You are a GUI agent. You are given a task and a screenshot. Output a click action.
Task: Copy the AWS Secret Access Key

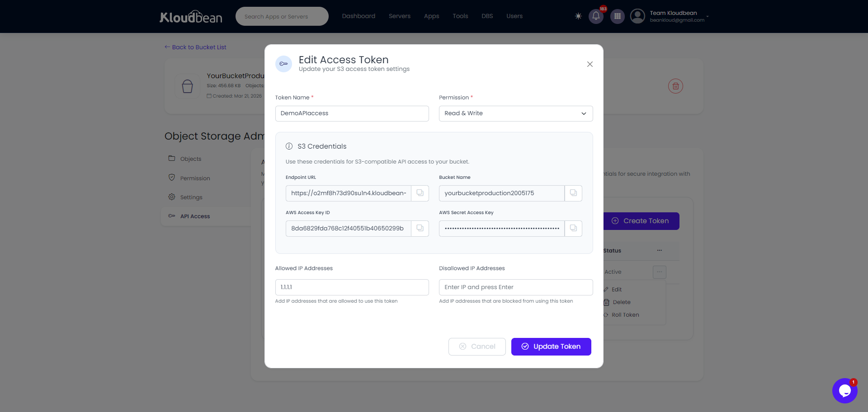[573, 228]
